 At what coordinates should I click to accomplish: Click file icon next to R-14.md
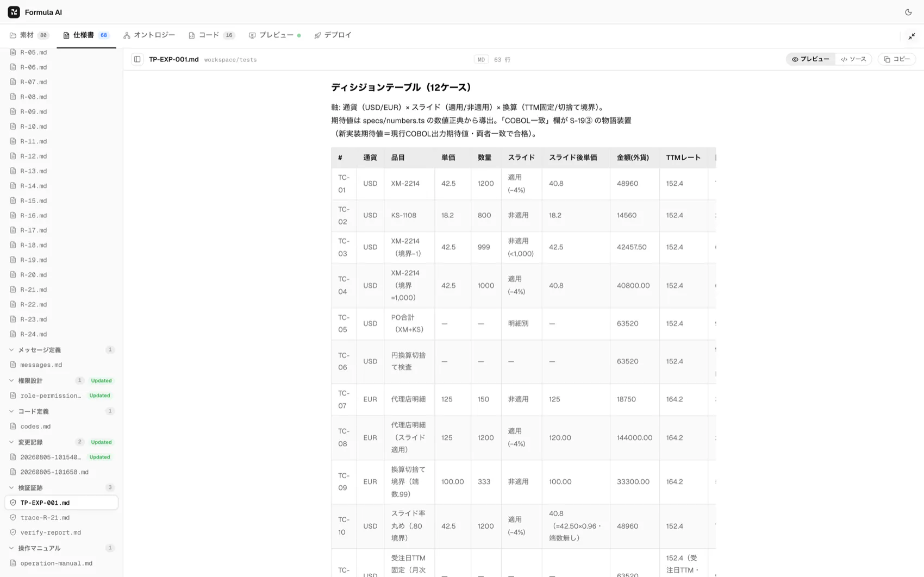click(13, 186)
